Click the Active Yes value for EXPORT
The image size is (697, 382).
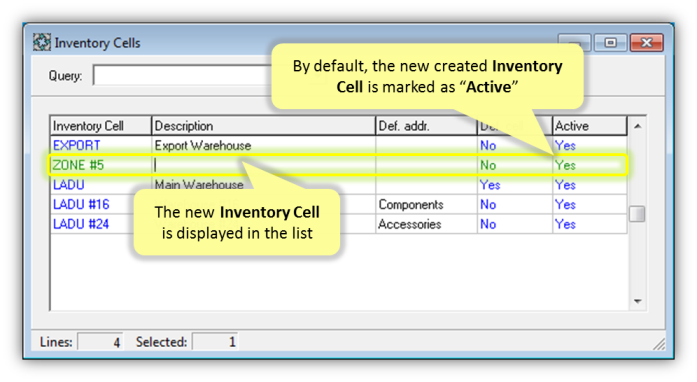565,145
